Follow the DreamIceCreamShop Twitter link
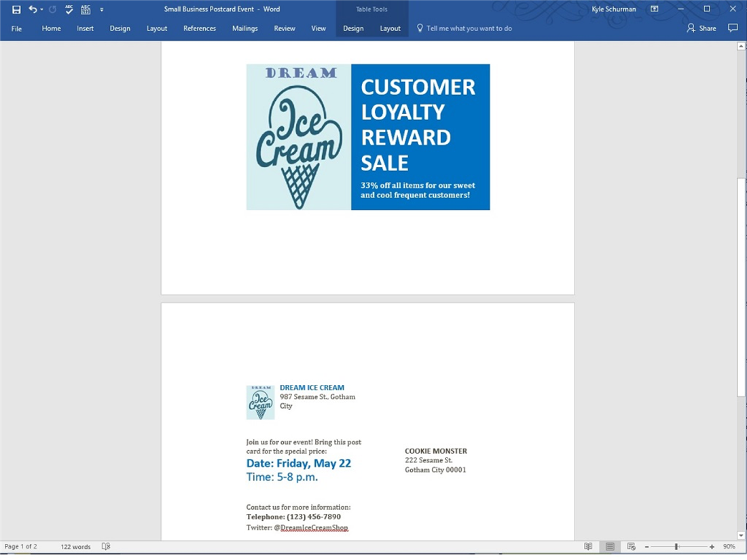 tap(314, 527)
